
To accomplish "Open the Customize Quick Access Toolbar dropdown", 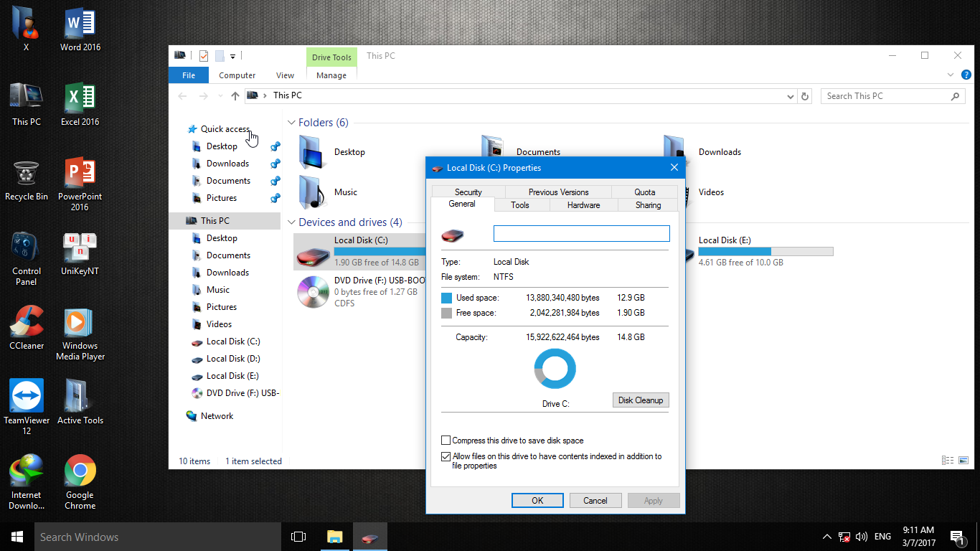I will (232, 56).
